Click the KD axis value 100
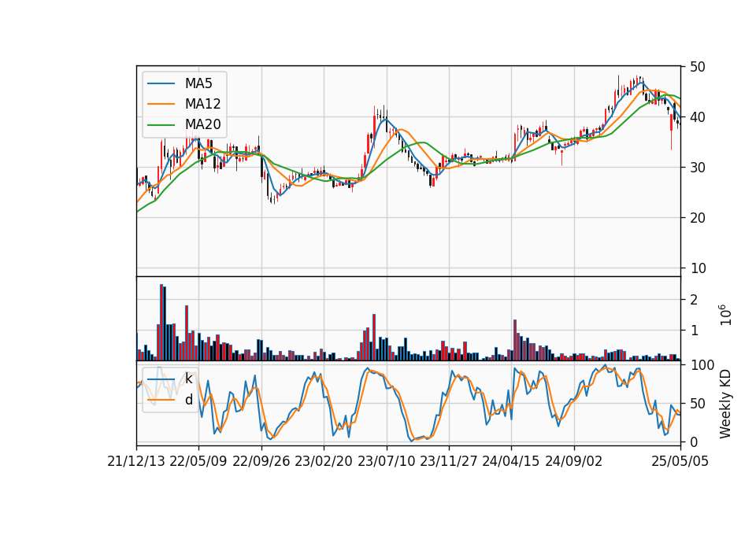This screenshot has height=543, width=756. (x=702, y=365)
